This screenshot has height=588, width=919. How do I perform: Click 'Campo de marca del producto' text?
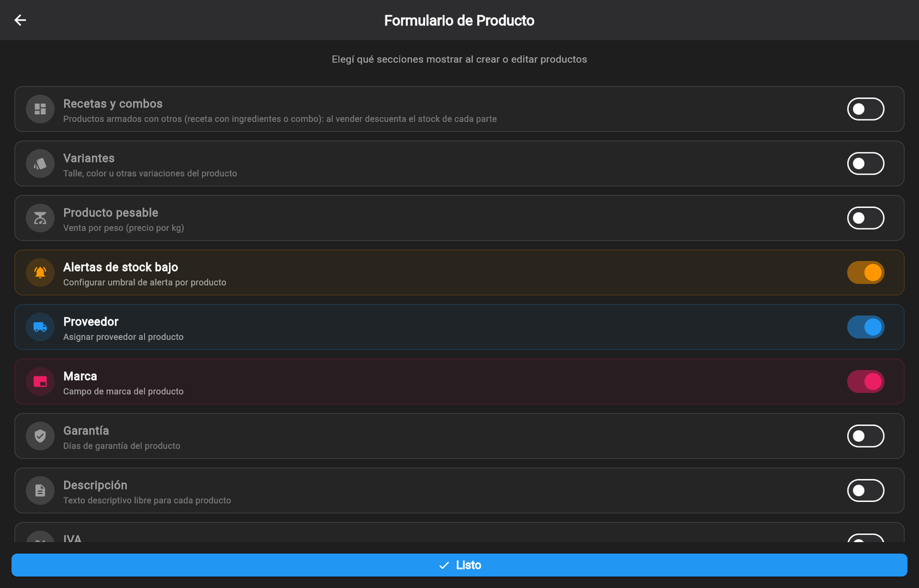[x=123, y=392]
